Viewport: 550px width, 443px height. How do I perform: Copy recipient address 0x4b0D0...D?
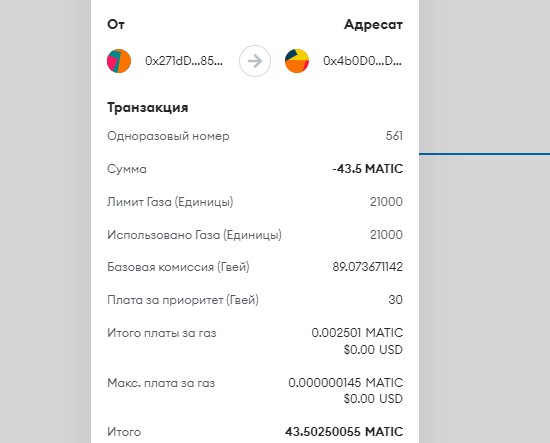coord(362,61)
